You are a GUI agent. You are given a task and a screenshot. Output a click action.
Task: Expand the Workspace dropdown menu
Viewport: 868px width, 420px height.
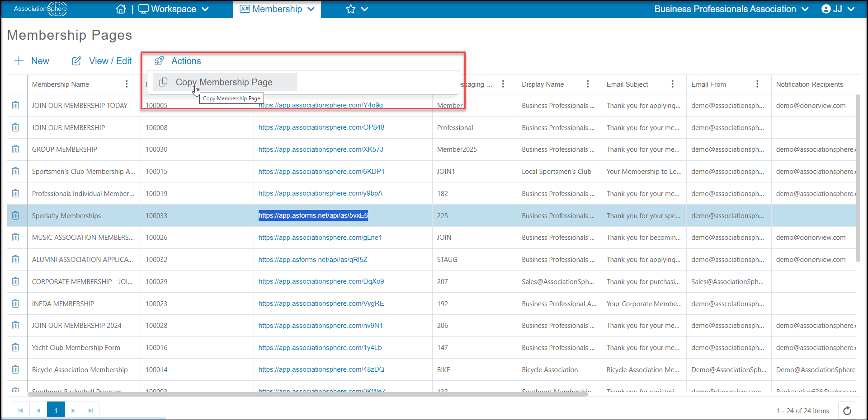click(x=174, y=9)
